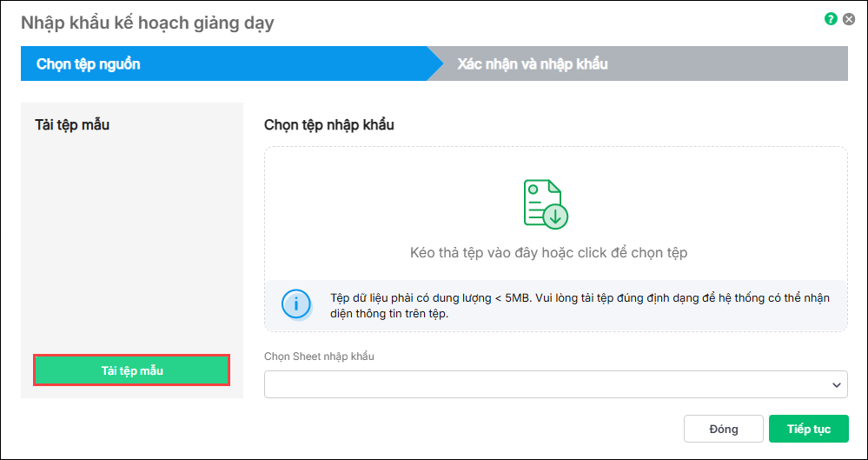Click the 'Nhập khẩu kế hoạch giảng dạy' title
868x460 pixels.
point(147,23)
